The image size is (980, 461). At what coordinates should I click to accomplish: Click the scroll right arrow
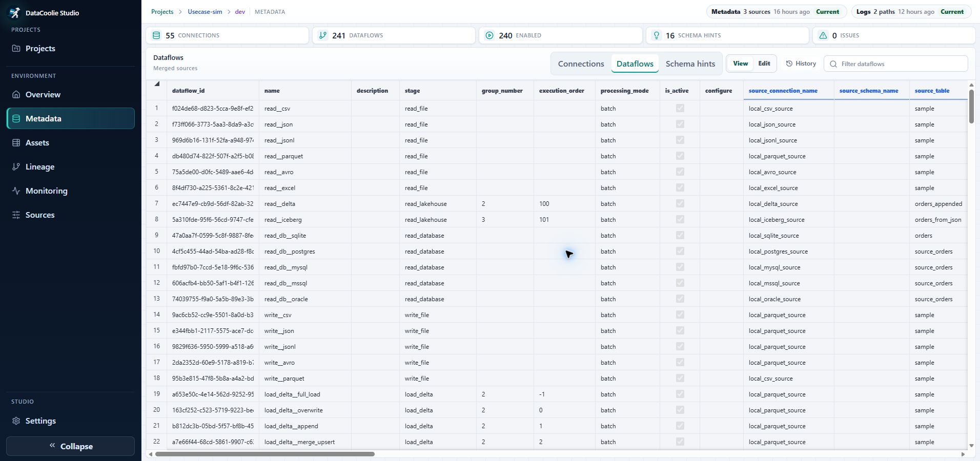point(963,454)
